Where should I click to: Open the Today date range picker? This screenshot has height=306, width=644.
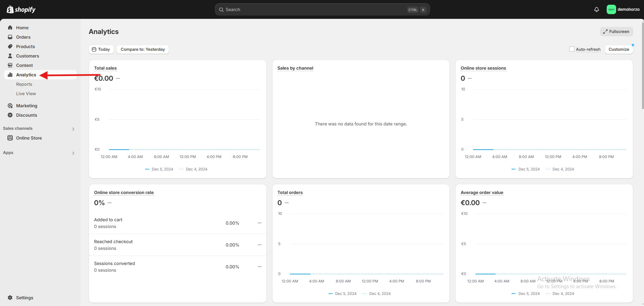[x=101, y=49]
